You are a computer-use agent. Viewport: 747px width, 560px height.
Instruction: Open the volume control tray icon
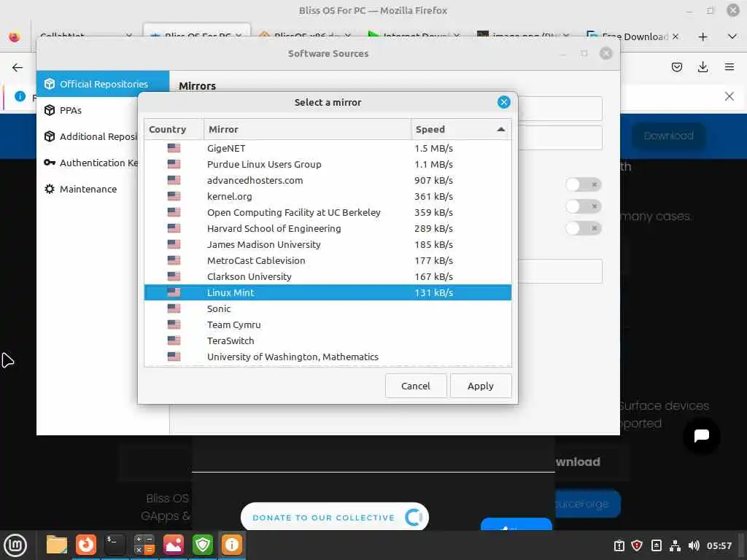694,545
